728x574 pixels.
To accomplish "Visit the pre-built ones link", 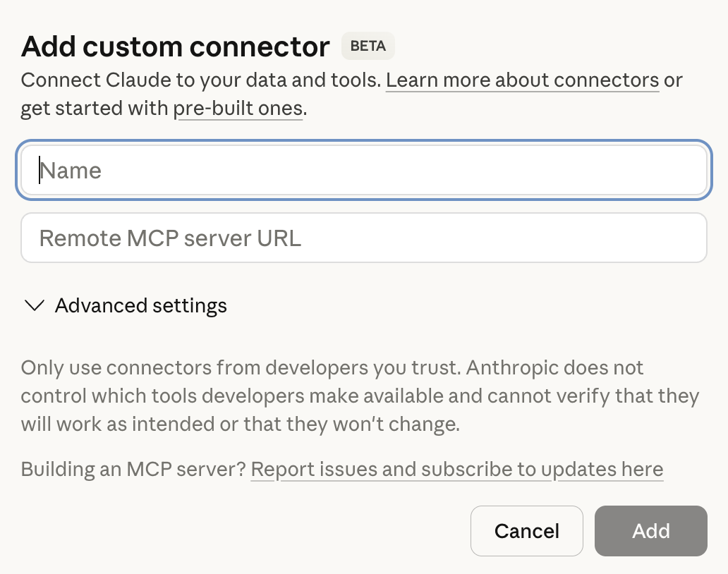I will point(238,108).
